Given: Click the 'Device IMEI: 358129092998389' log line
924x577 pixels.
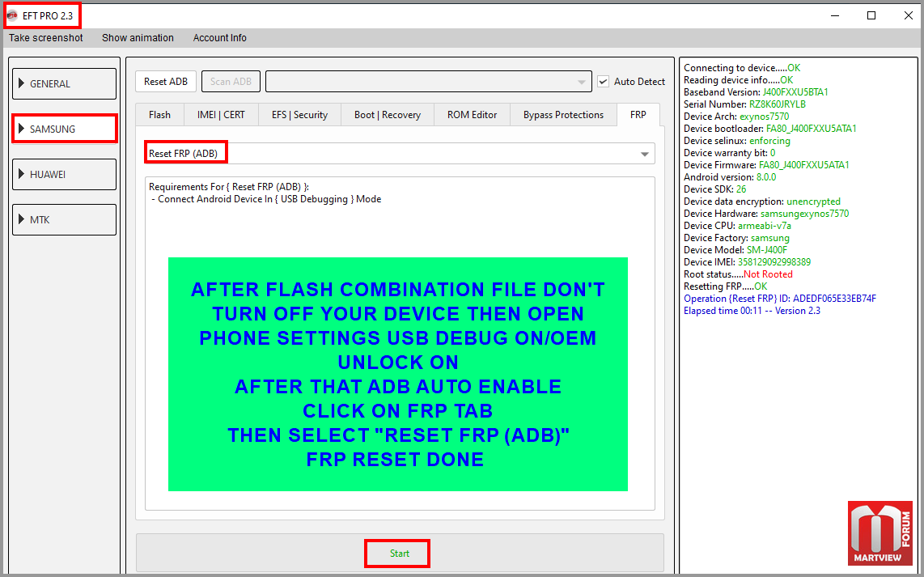Looking at the screenshot, I should pos(747,262).
